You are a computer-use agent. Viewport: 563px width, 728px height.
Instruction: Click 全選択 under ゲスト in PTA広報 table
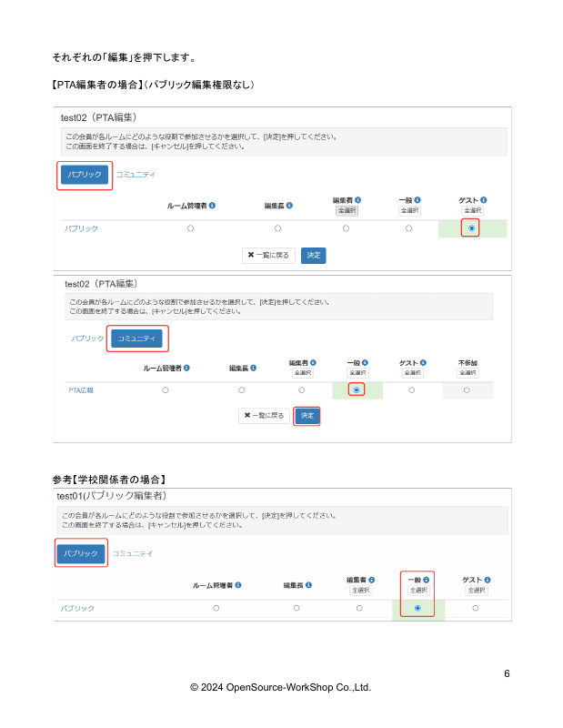point(413,373)
